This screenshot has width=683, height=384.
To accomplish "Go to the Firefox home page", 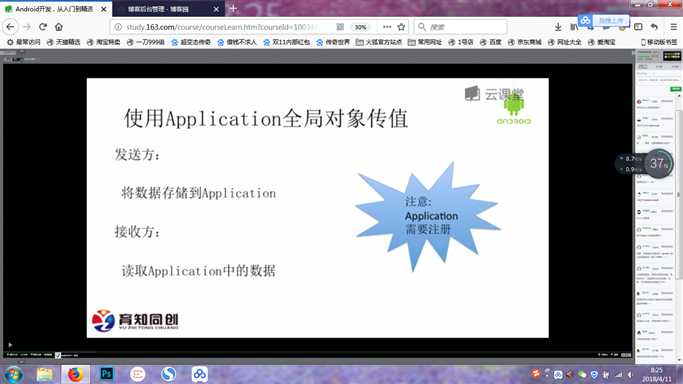I will click(x=59, y=27).
